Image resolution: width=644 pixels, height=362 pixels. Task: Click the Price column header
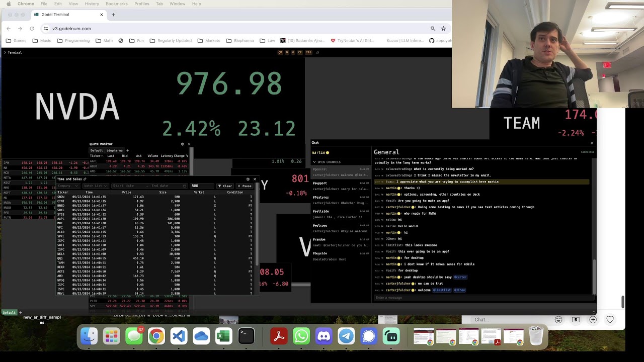(x=126, y=192)
